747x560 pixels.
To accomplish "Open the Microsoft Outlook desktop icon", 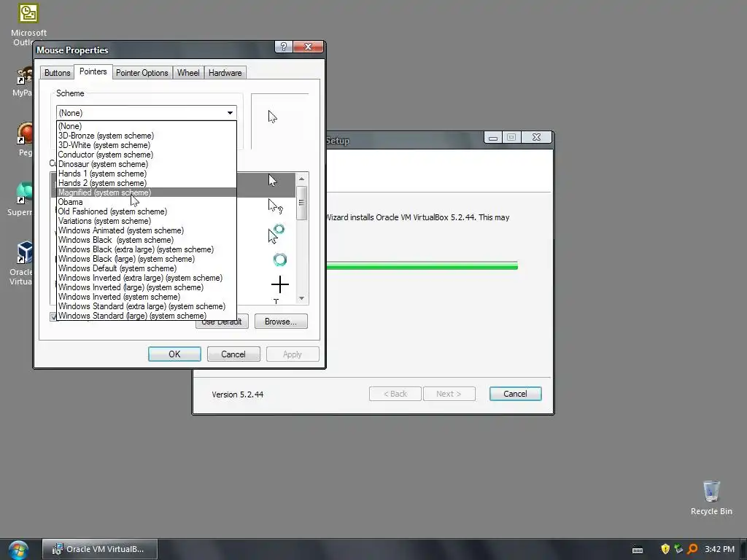I will (x=28, y=24).
